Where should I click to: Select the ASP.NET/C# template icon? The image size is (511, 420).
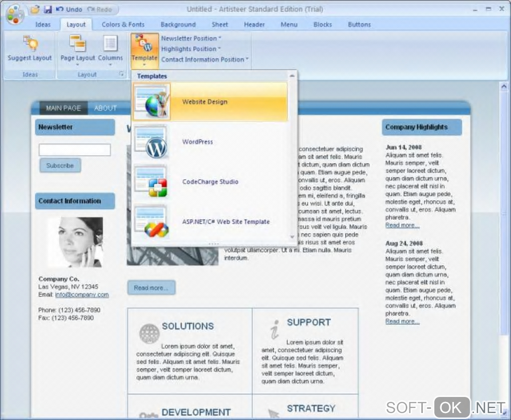(x=152, y=222)
